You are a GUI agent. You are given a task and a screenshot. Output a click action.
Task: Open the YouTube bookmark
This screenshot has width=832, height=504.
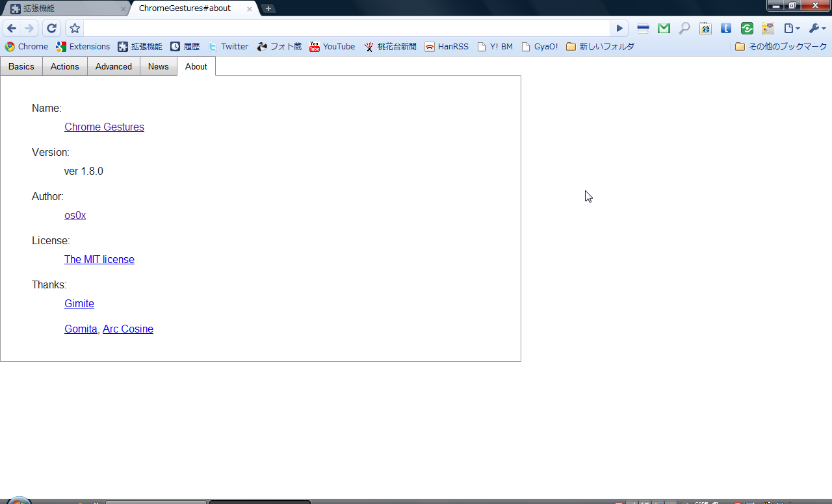click(332, 47)
